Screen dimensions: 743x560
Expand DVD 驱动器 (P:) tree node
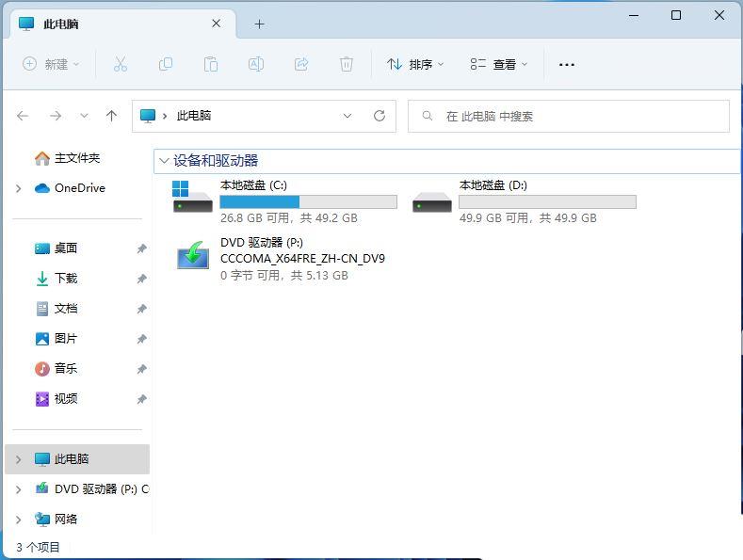pyautogui.click(x=19, y=489)
